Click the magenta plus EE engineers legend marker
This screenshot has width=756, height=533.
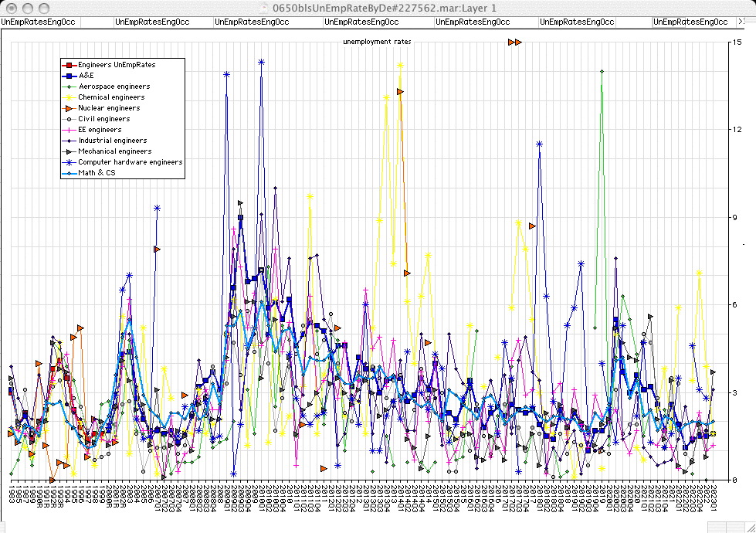click(69, 130)
